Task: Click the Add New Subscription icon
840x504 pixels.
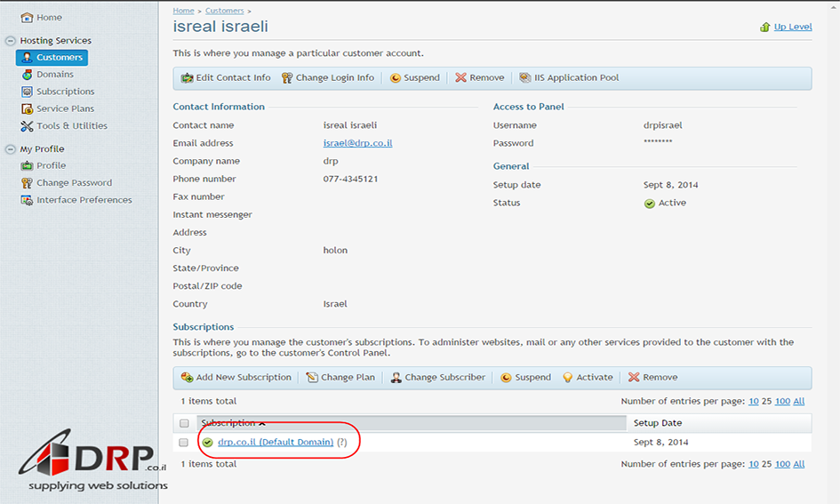Action: pyautogui.click(x=187, y=378)
